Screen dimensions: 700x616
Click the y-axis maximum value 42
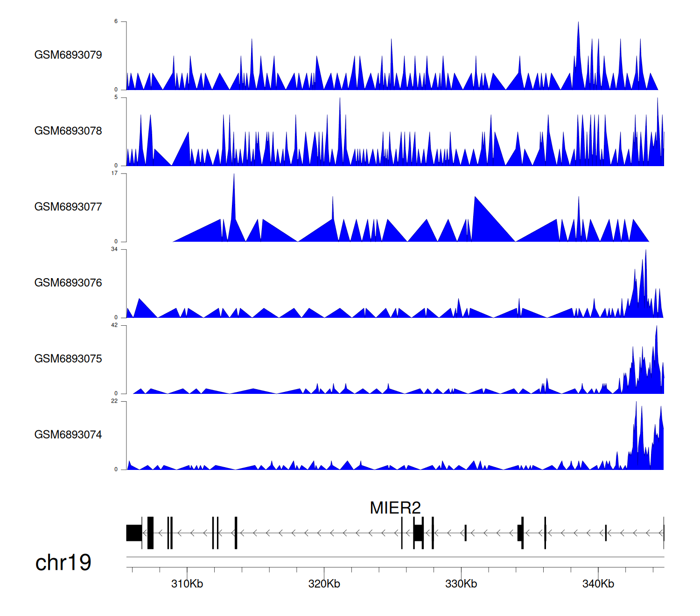pos(114,325)
